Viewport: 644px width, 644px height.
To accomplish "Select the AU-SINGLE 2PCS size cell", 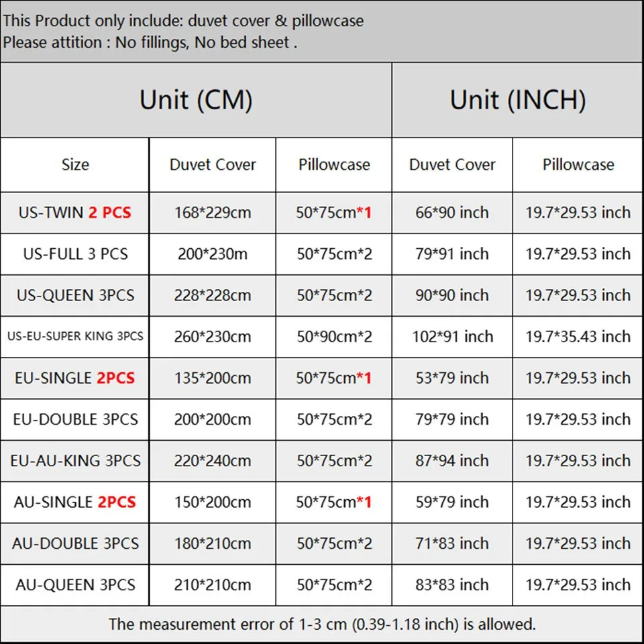I will tap(74, 502).
